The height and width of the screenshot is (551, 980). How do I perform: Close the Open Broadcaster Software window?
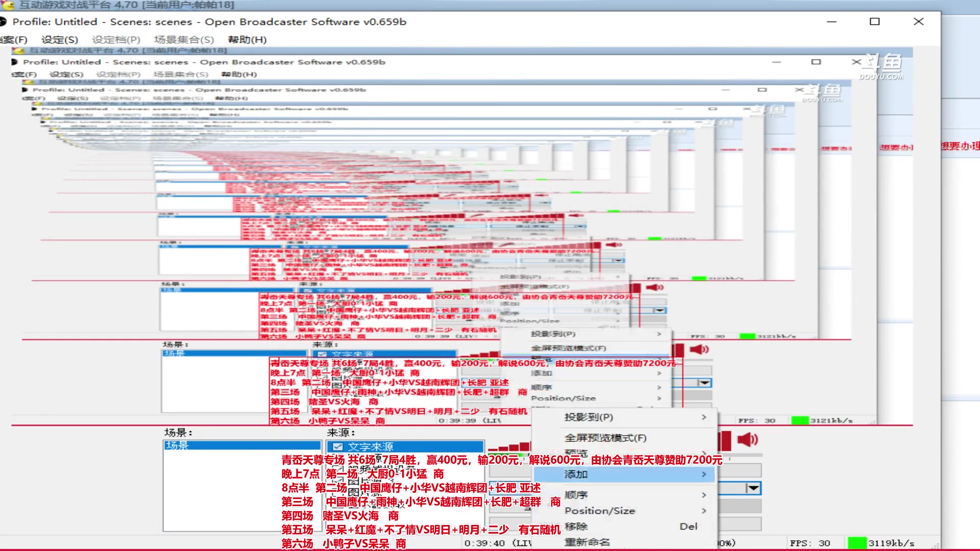pyautogui.click(x=919, y=22)
